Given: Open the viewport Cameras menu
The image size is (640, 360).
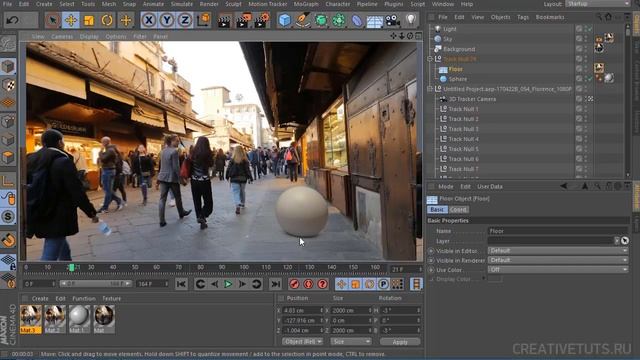Looking at the screenshot, I should 62,36.
